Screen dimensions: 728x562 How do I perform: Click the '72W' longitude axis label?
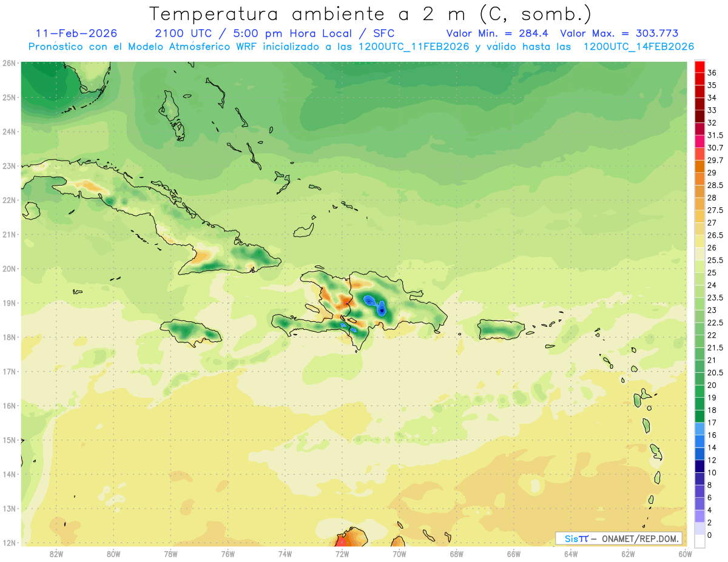(342, 554)
